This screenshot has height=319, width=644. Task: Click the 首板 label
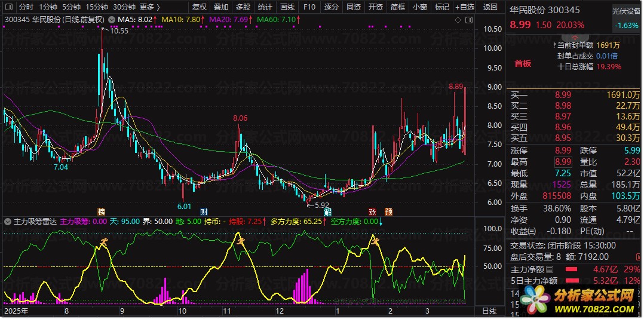[523, 63]
